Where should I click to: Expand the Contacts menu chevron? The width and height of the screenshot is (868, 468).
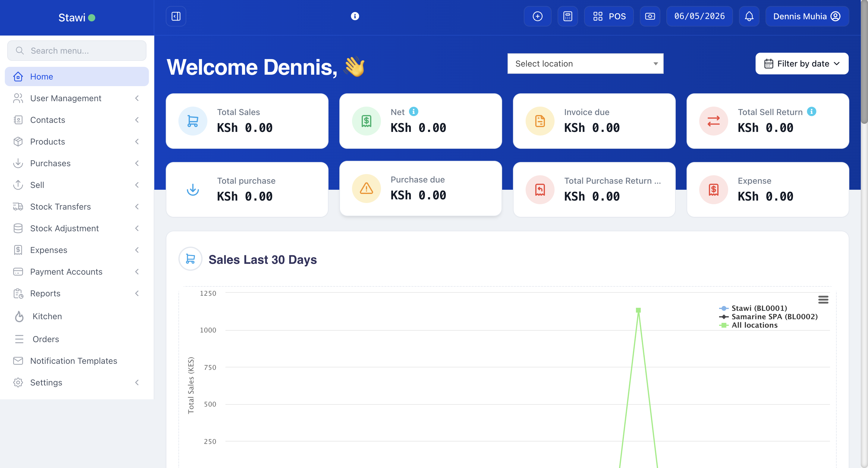point(137,120)
